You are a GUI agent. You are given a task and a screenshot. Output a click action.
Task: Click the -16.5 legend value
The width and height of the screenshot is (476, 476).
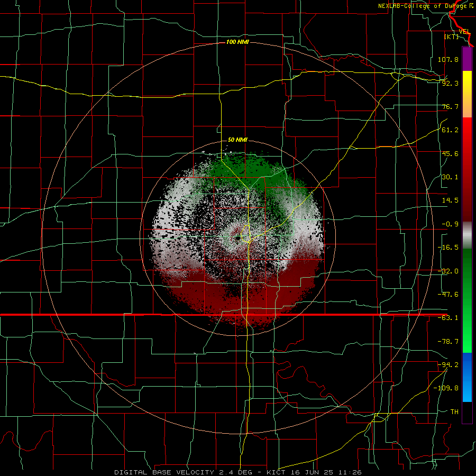coord(448,248)
